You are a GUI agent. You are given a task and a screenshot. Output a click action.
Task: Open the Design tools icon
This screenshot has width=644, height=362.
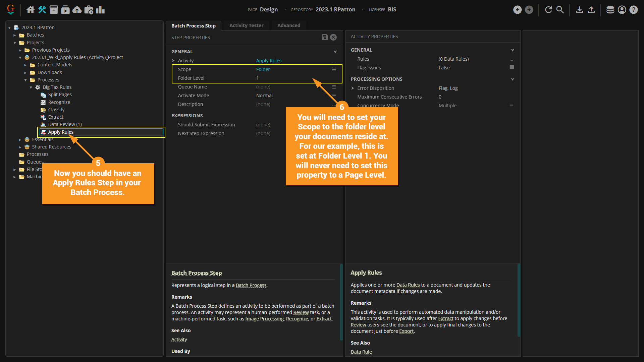(x=42, y=10)
